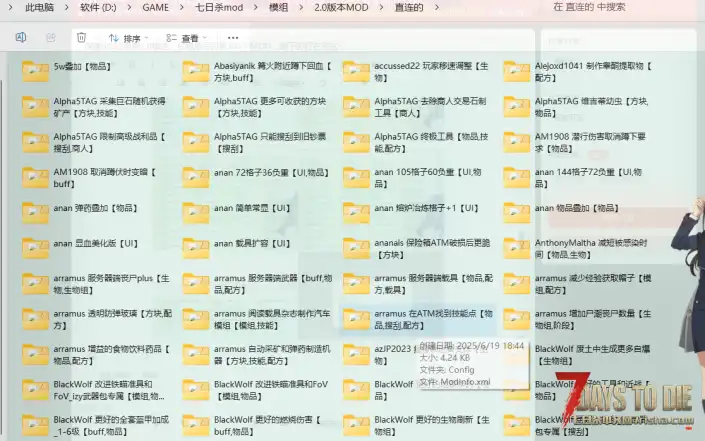Select the anan 弹药叠加 folder icon

tap(35, 213)
